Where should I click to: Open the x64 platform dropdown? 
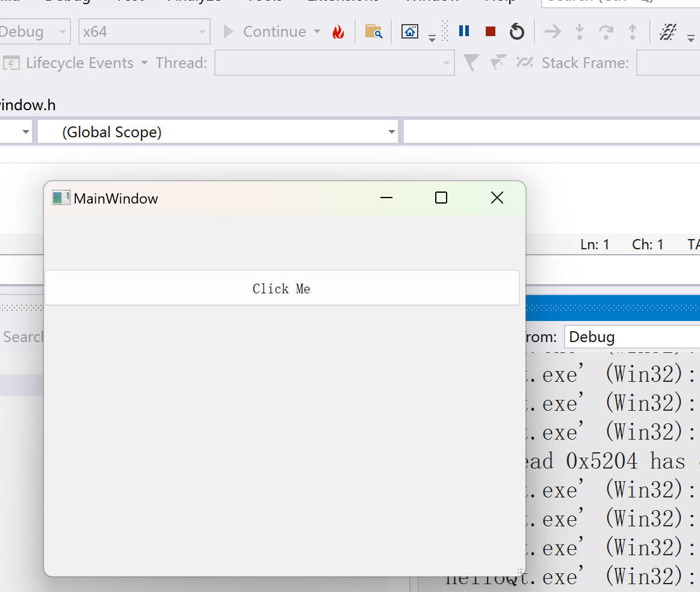coord(144,31)
